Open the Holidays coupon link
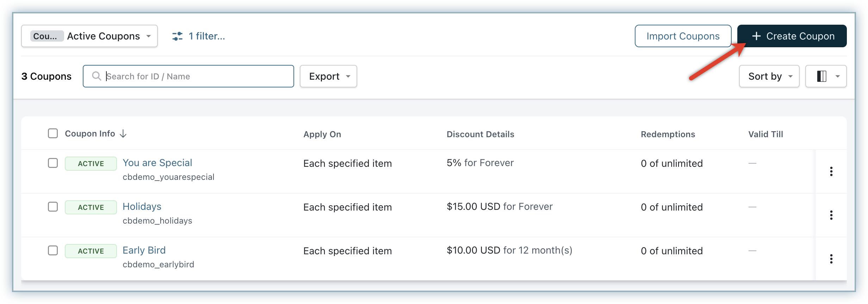This screenshot has width=868, height=304. [142, 207]
